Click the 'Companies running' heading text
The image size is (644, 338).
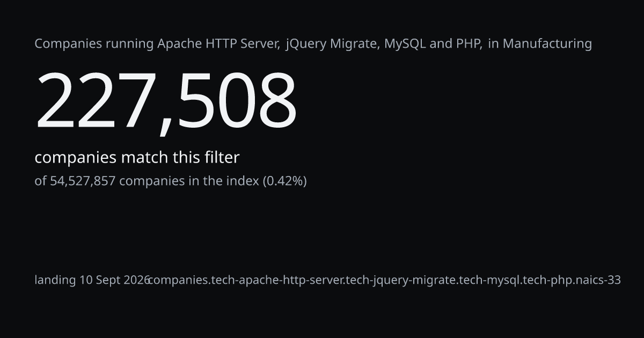pos(94,44)
